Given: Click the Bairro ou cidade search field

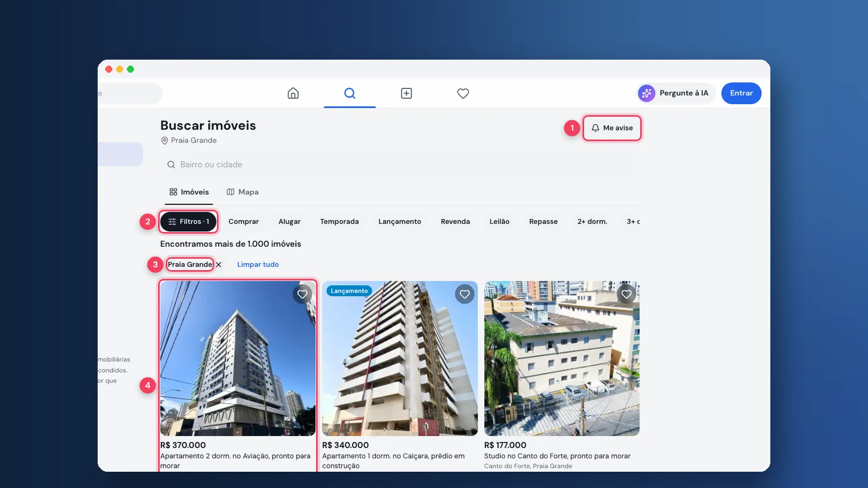Looking at the screenshot, I should [x=400, y=164].
